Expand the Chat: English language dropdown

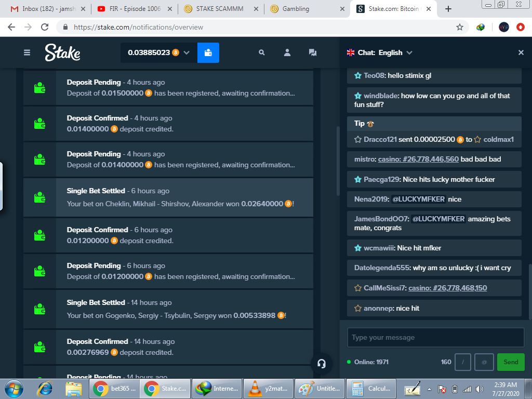[409, 52]
